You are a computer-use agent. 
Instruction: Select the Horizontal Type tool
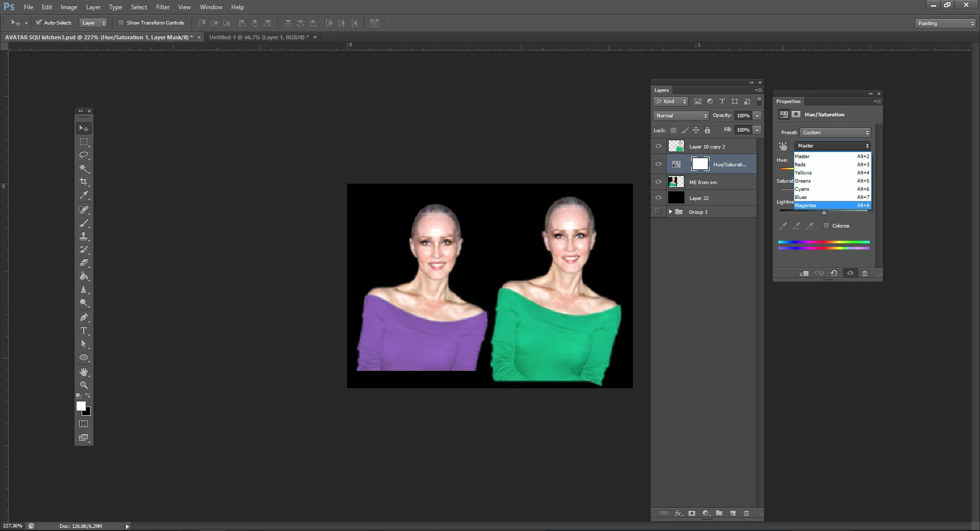84,331
